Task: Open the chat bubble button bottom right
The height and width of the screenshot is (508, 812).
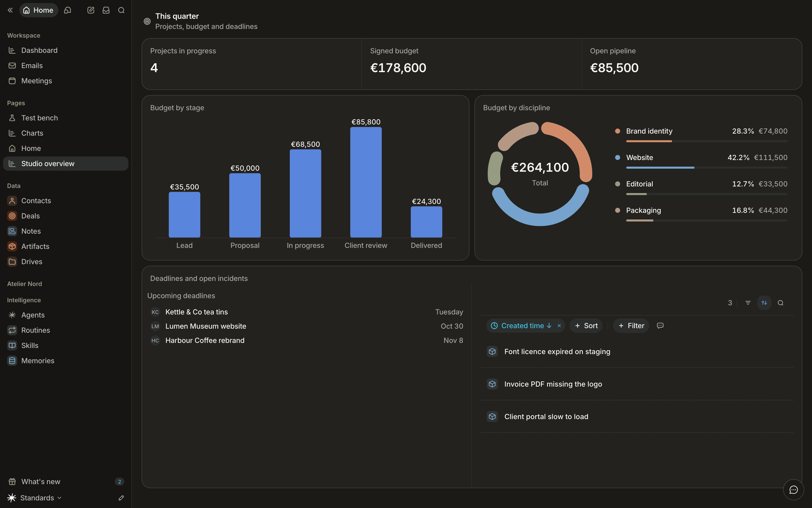Action: (x=793, y=489)
